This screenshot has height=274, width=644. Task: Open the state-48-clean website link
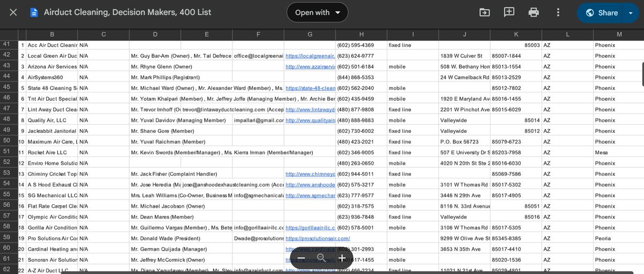tap(310, 88)
